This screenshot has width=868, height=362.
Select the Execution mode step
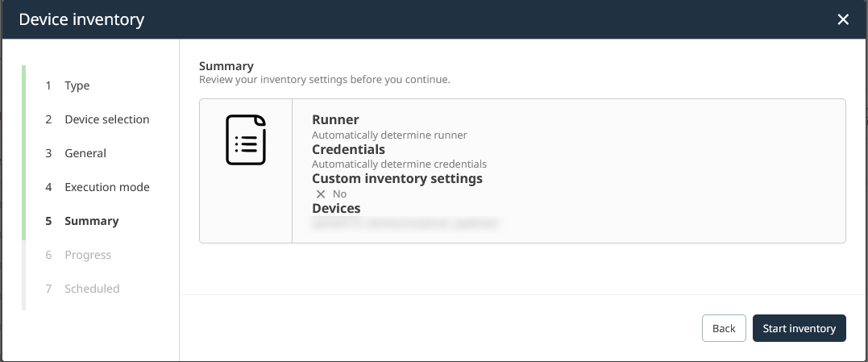point(106,187)
